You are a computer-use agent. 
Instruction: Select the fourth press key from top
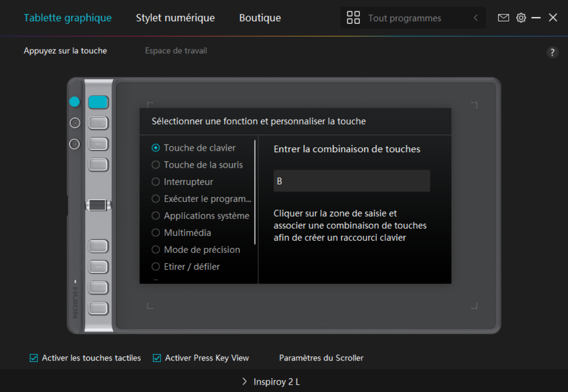click(98, 165)
